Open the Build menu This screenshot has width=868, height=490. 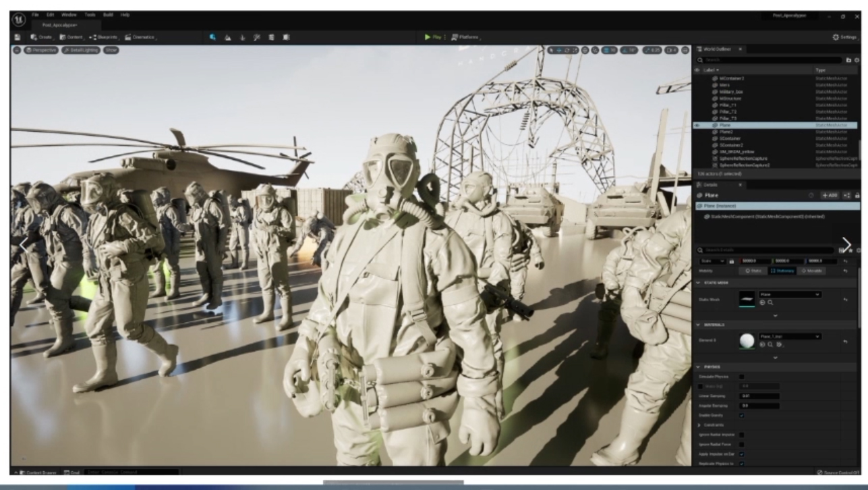(x=107, y=15)
